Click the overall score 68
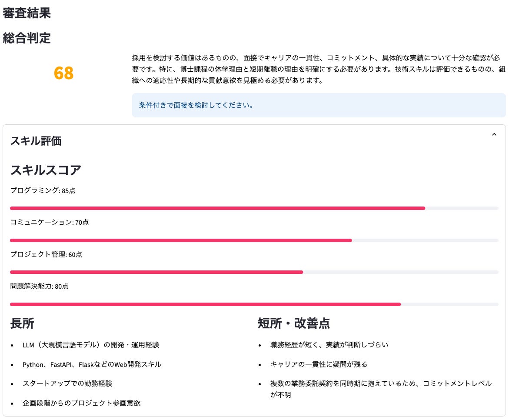 tap(64, 73)
